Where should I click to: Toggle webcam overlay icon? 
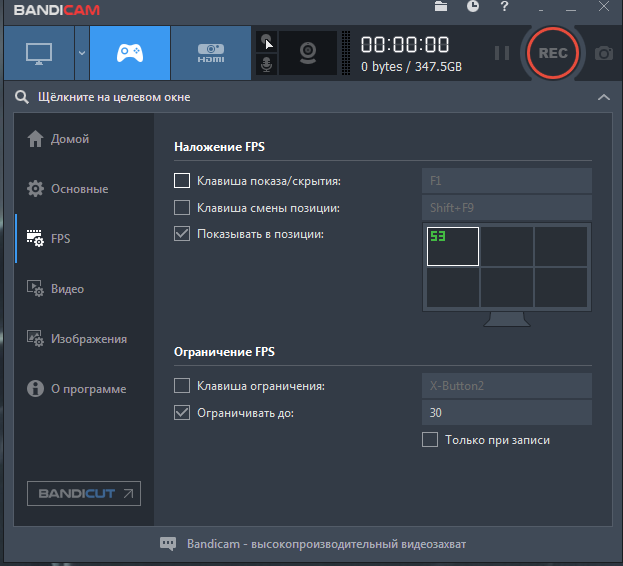[x=308, y=53]
